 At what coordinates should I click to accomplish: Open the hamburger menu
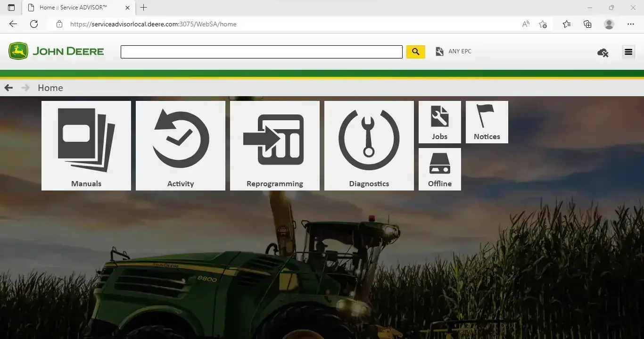628,52
